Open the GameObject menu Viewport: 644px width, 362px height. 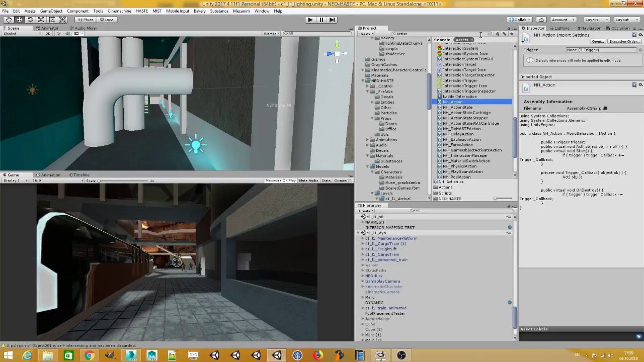51,11
